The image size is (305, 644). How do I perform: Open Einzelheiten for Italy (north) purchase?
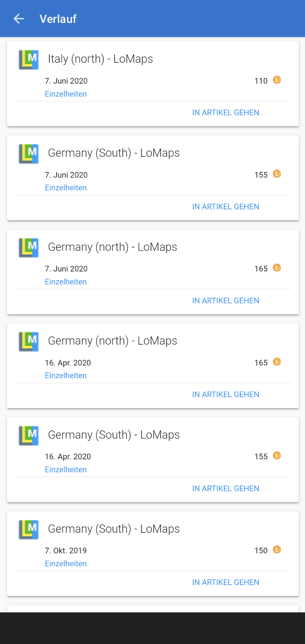point(66,94)
